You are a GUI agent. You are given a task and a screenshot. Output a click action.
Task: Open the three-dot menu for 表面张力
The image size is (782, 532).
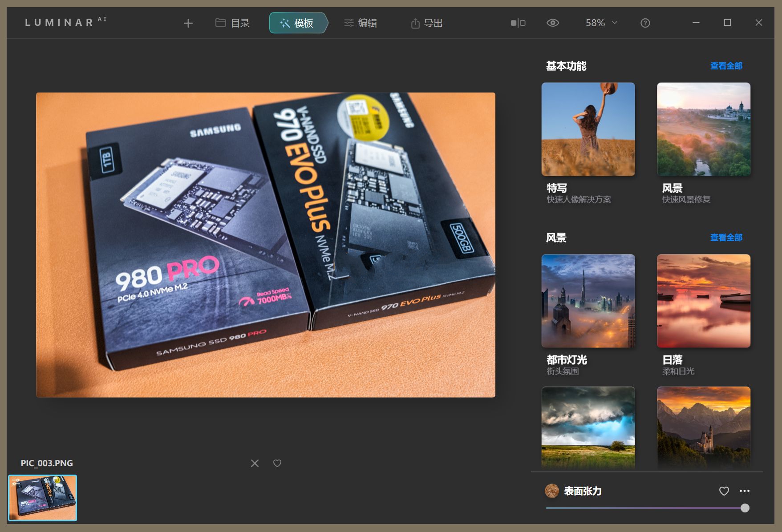(744, 491)
